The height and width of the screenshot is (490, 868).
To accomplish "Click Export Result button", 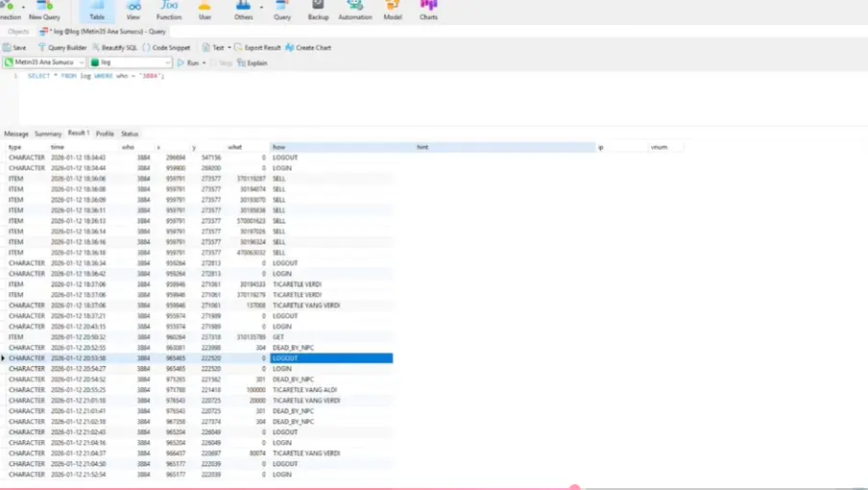I will pos(257,47).
